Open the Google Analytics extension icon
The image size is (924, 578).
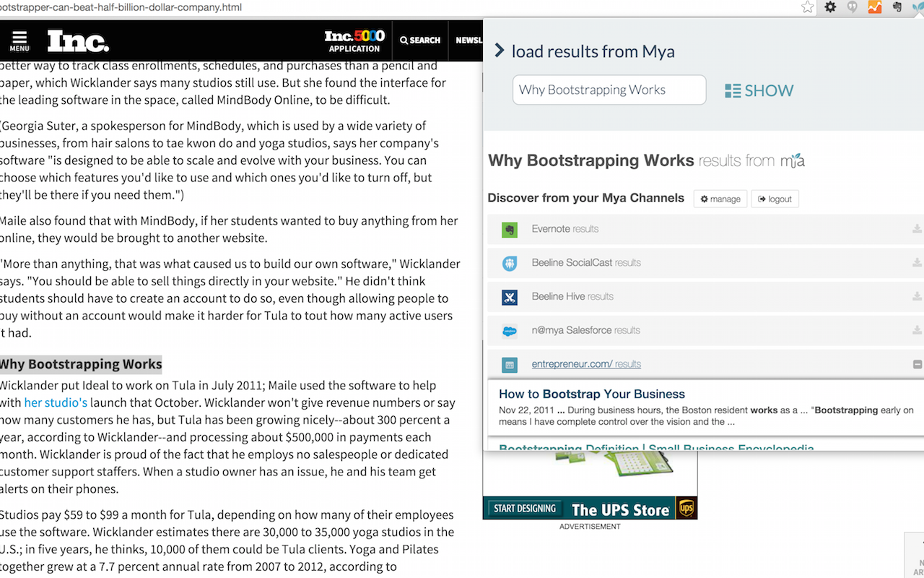coord(874,7)
